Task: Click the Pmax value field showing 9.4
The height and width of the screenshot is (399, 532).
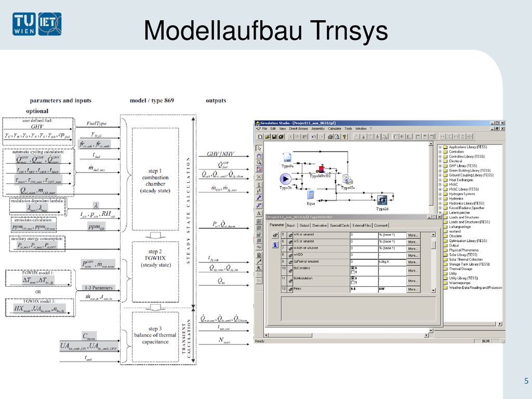Action: 364,289
